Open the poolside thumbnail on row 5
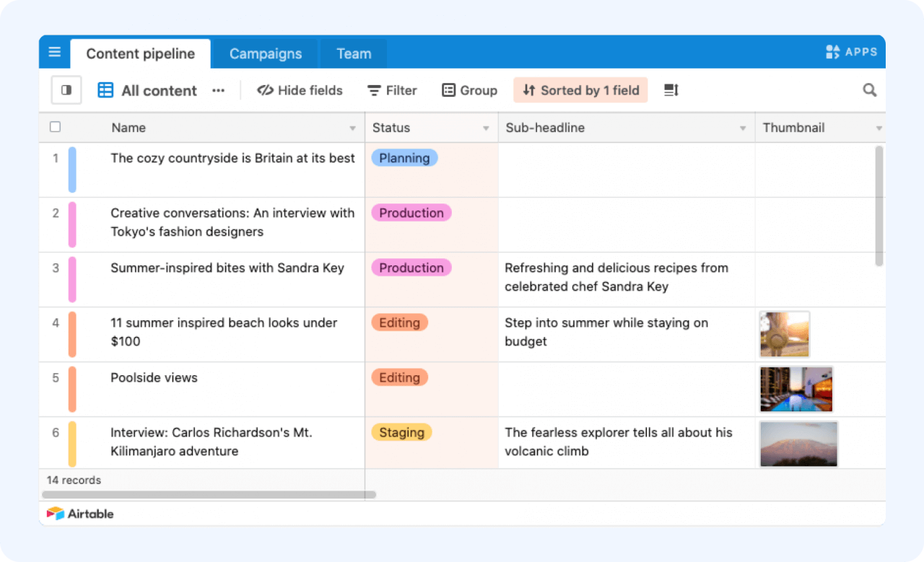The height and width of the screenshot is (562, 924). click(x=796, y=389)
